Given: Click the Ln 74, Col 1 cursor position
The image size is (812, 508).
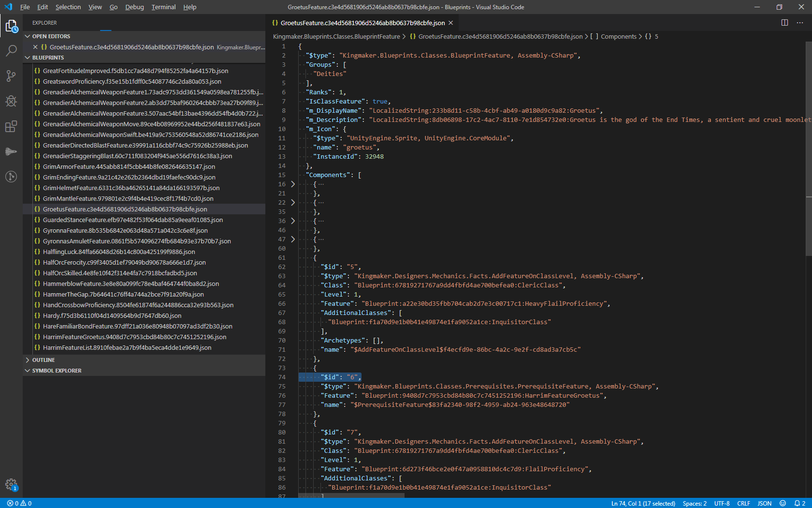Looking at the screenshot, I should pos(643,503).
